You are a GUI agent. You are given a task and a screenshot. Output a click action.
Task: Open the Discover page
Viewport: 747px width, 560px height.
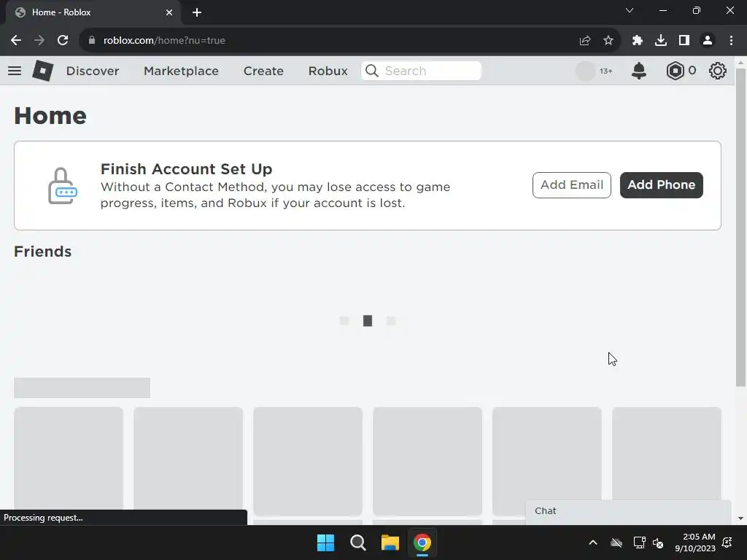93,71
